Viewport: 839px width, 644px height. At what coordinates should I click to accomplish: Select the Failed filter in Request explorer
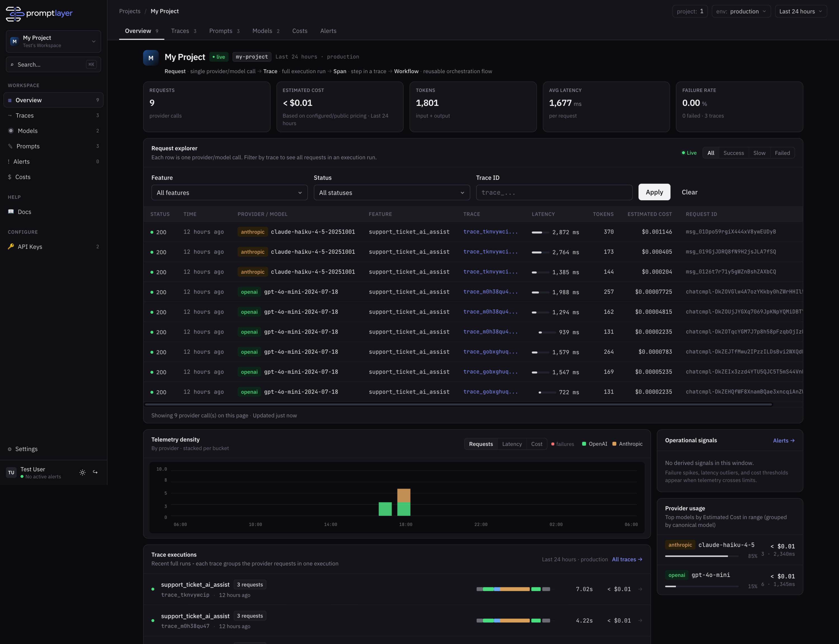(x=782, y=153)
